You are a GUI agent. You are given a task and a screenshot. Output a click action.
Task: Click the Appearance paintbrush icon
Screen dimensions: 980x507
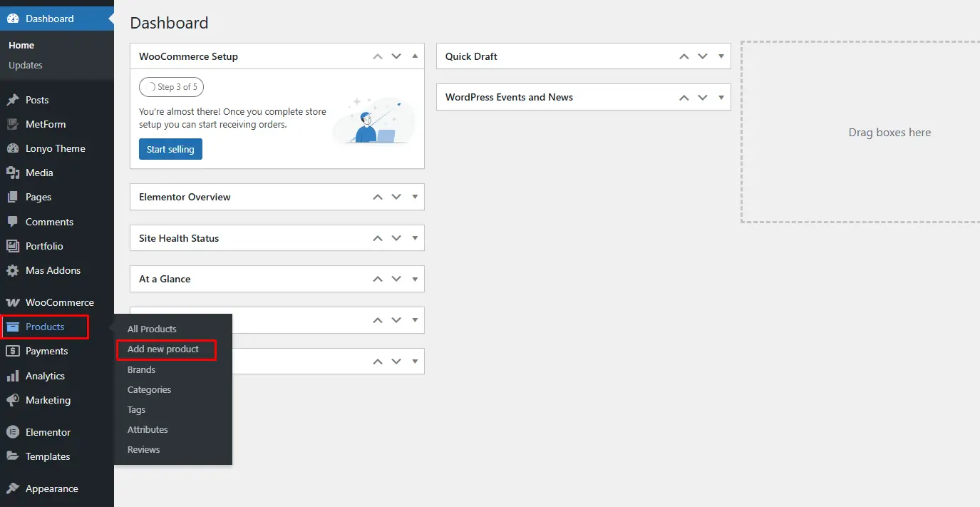[x=13, y=488]
